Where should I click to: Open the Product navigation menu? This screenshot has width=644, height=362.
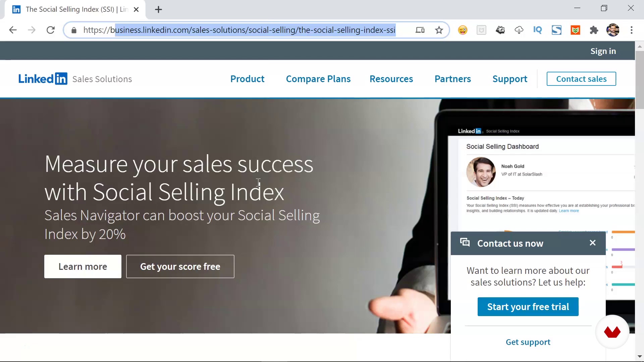click(x=247, y=79)
